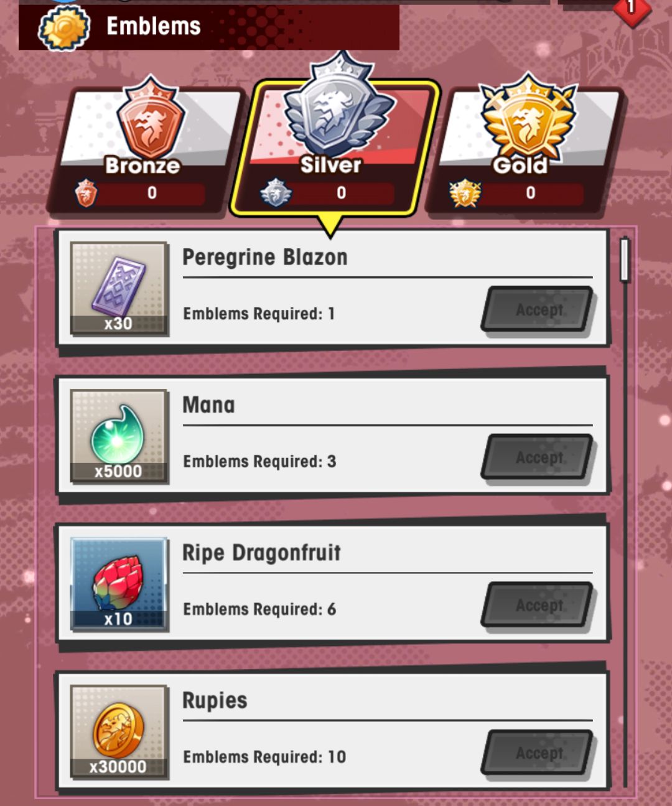Tap the Mana x5000 item icon
Screen dimensions: 672x806
tap(119, 436)
